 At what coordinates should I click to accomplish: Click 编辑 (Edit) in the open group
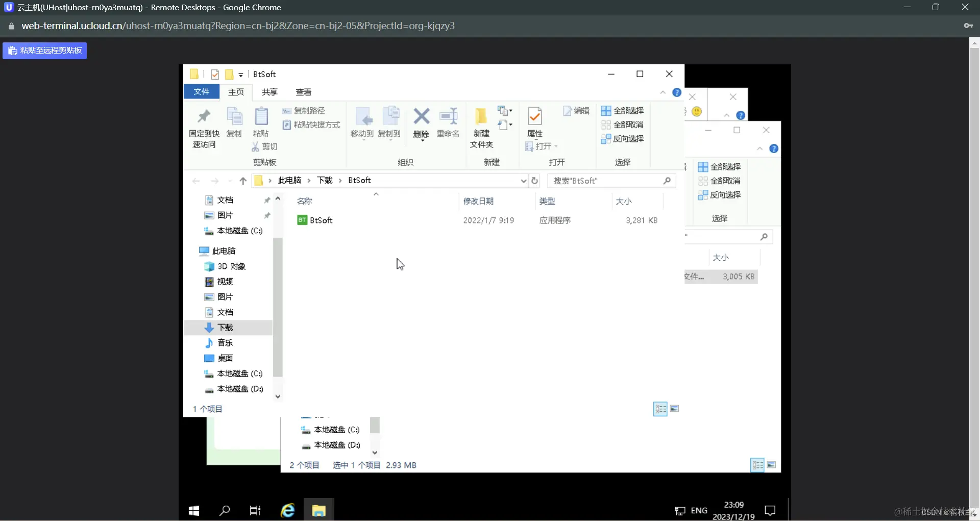[576, 111]
